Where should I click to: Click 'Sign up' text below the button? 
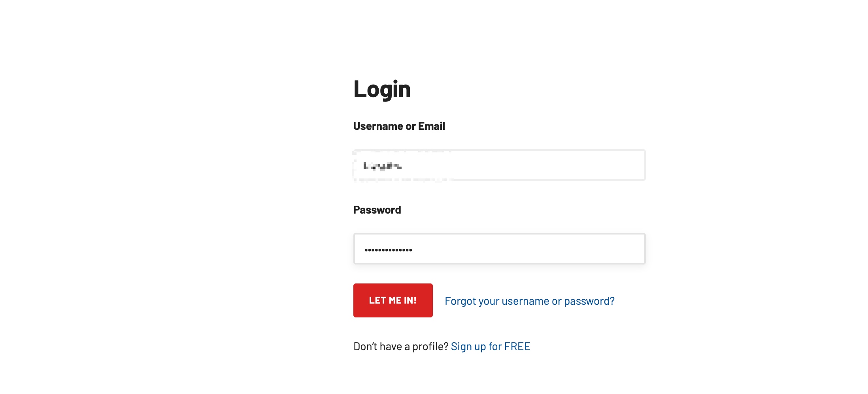(468, 347)
